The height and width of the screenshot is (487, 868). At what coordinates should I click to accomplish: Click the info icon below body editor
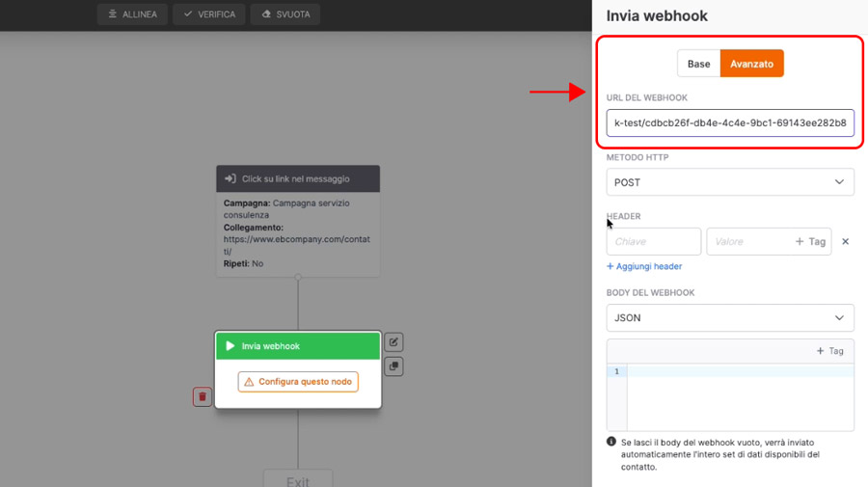click(611, 442)
